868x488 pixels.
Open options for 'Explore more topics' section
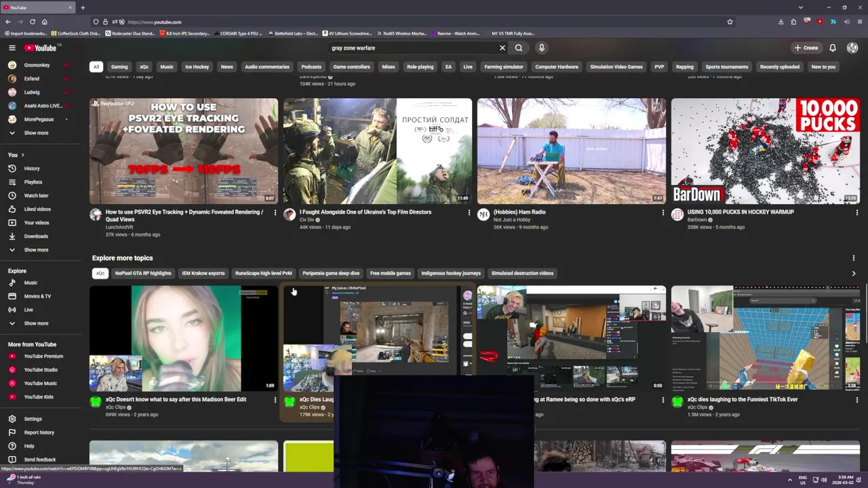tap(853, 258)
